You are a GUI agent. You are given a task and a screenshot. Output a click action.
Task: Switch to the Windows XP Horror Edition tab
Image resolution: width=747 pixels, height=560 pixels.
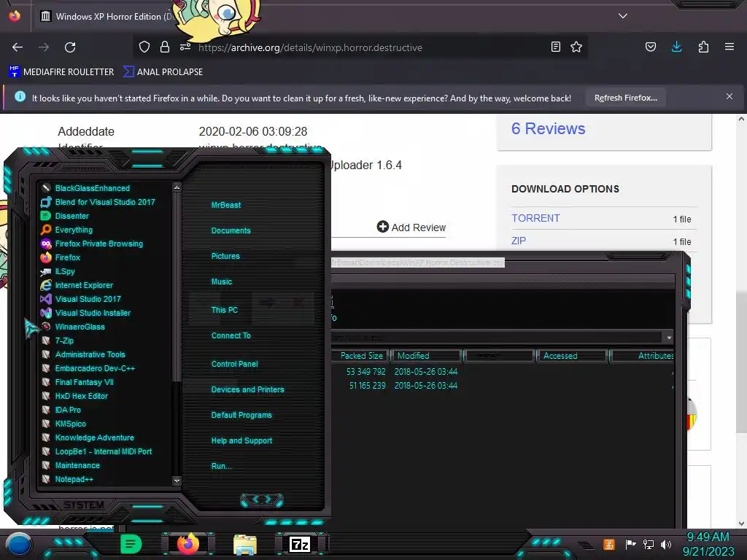coord(107,16)
